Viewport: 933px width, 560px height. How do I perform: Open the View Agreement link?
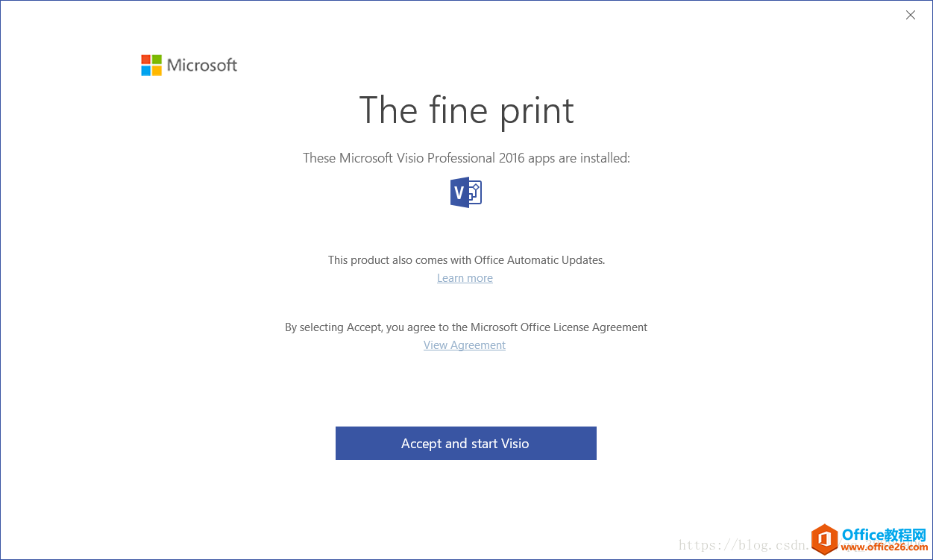click(465, 345)
